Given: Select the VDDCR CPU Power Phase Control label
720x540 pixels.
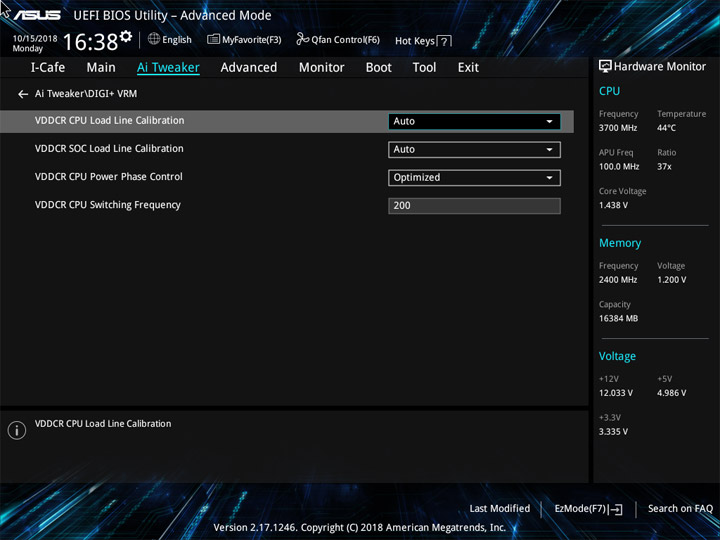Looking at the screenshot, I should click(109, 177).
